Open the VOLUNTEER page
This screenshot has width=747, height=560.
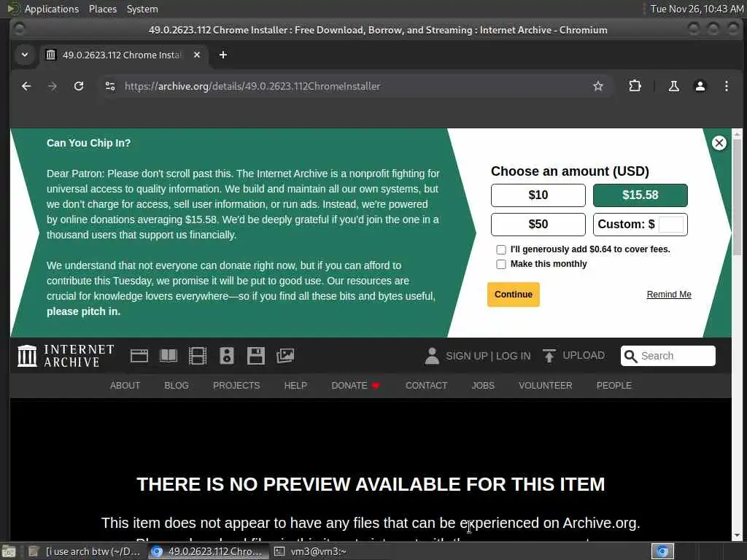(x=546, y=386)
